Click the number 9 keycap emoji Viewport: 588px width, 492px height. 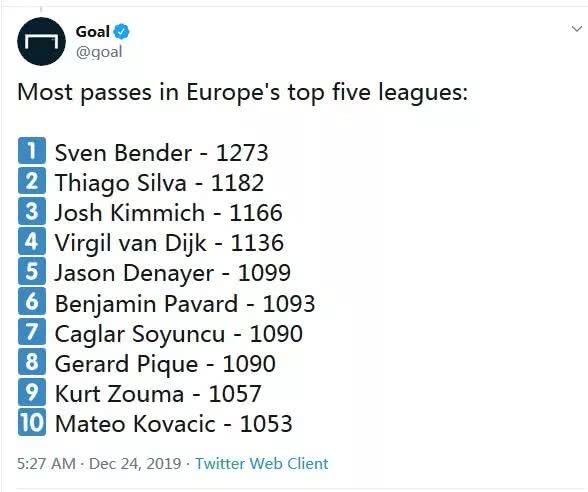32,392
